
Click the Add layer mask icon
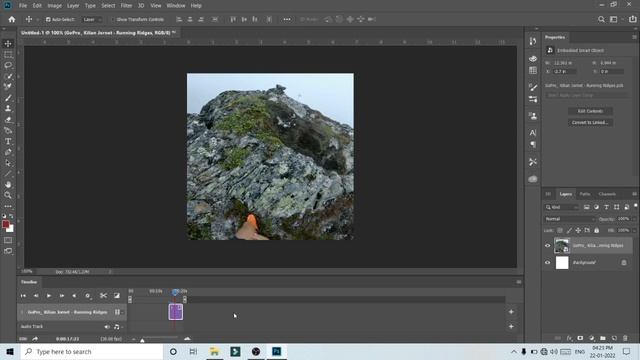pyautogui.click(x=580, y=338)
